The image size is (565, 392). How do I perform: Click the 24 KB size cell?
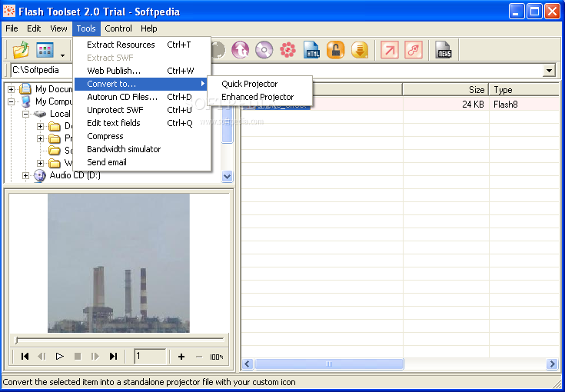(x=473, y=105)
